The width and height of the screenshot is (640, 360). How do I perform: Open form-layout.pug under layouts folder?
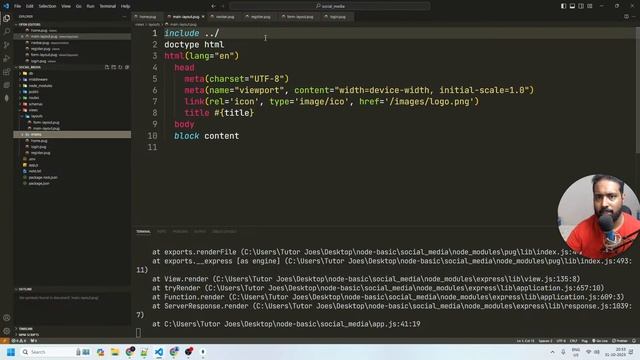pyautogui.click(x=45, y=122)
